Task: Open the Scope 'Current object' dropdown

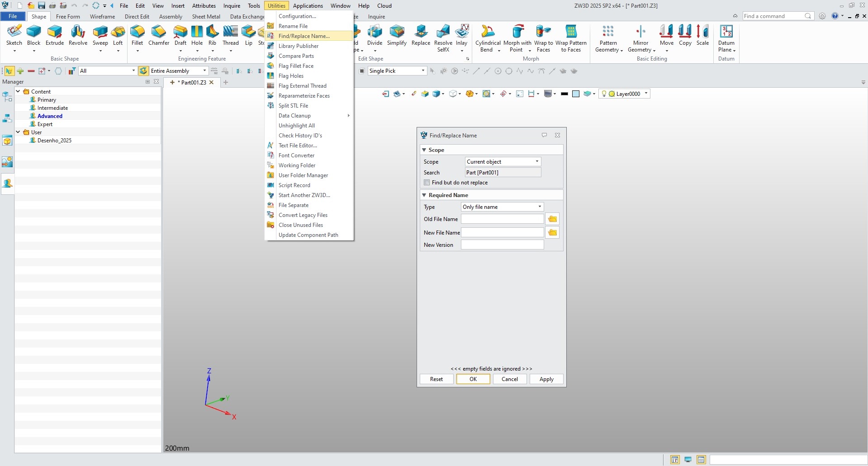Action: coord(503,162)
